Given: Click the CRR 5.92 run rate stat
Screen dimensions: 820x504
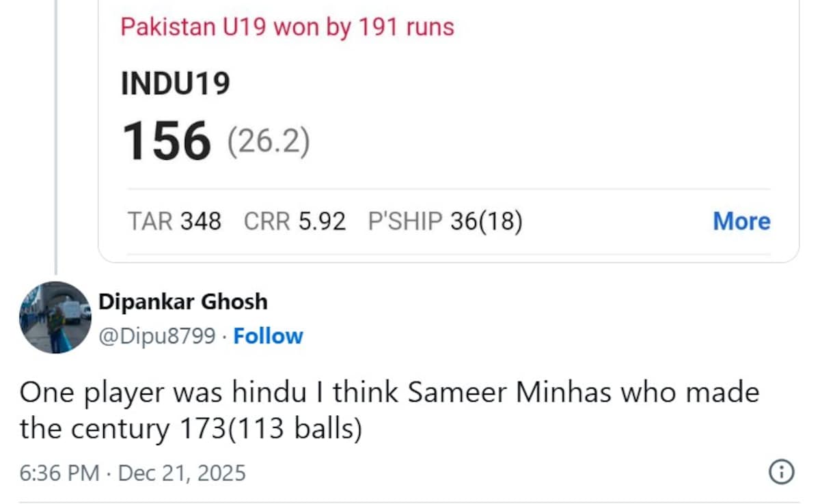Looking at the screenshot, I should click(295, 221).
